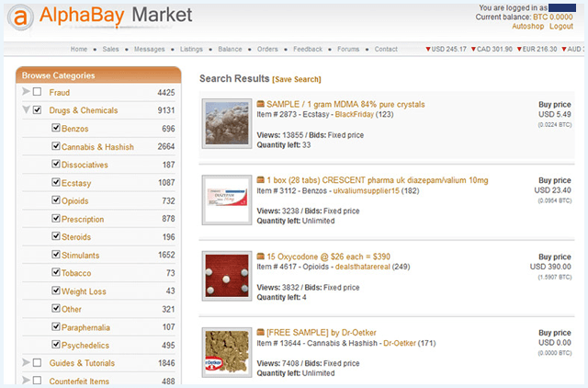
Task: Click the 'Browse Categories' panel header
Action: pos(98,75)
